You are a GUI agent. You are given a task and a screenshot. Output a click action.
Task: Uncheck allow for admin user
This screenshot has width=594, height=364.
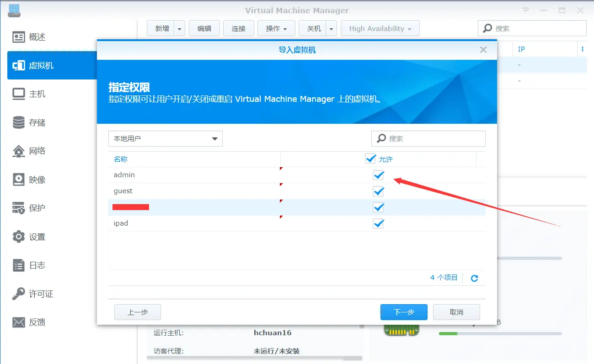click(378, 175)
